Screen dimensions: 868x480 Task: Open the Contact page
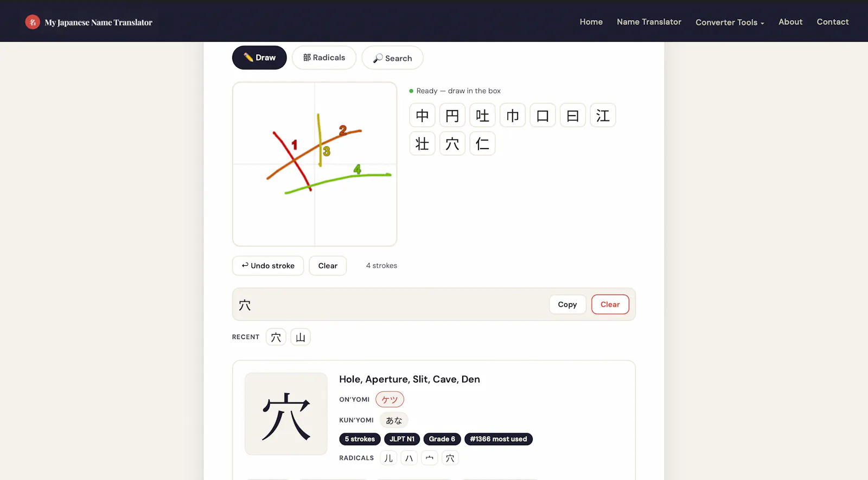[833, 22]
